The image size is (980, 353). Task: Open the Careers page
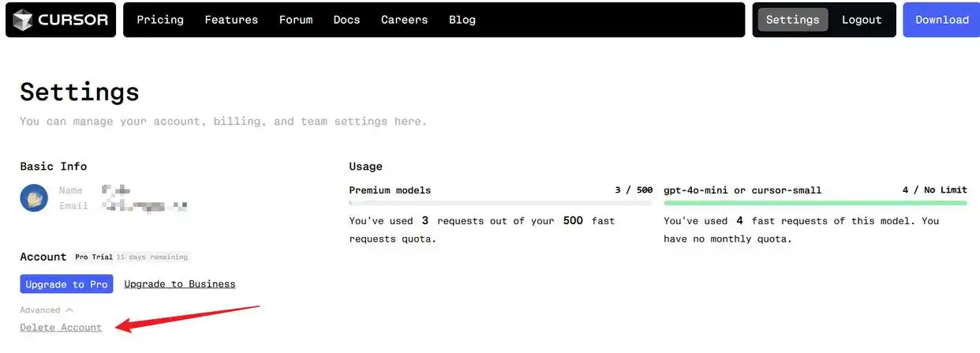pos(404,20)
